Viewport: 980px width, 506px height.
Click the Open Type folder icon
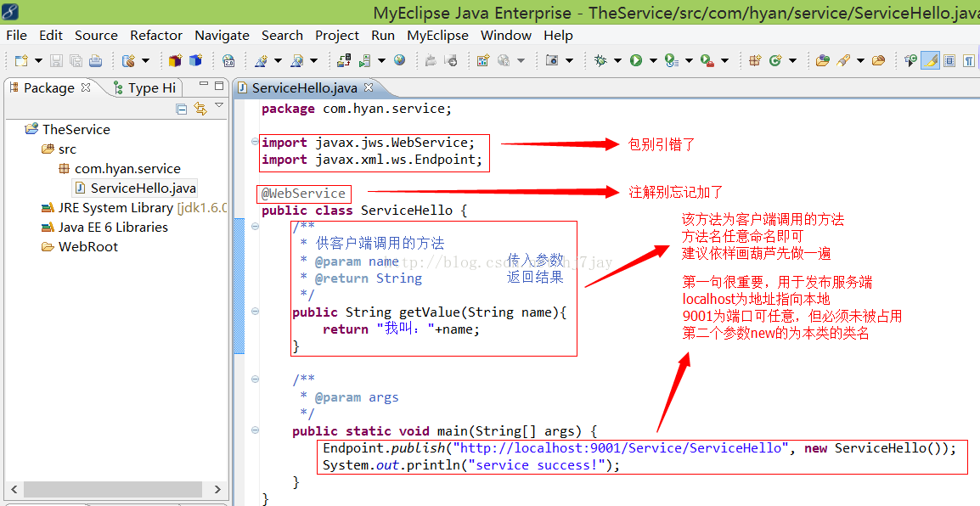[823, 60]
